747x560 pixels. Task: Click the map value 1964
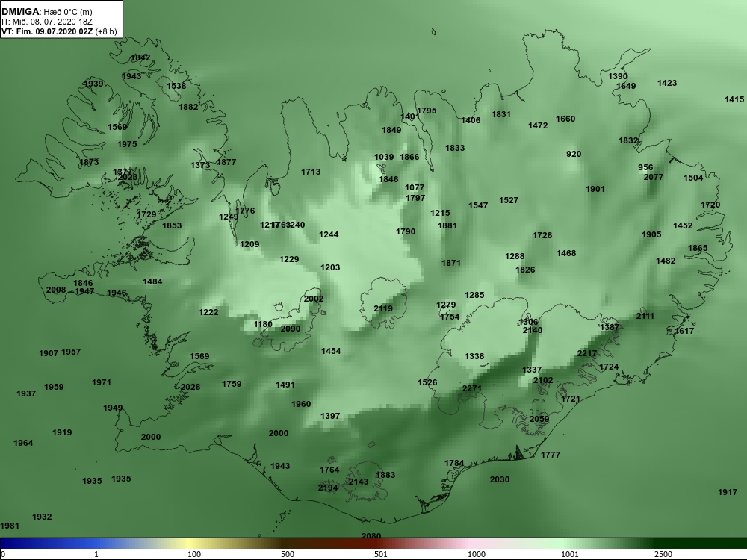[23, 442]
